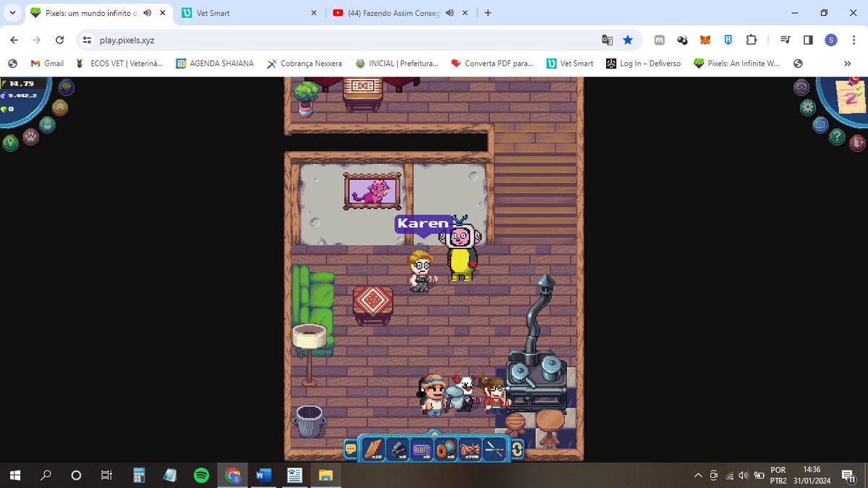The height and width of the screenshot is (488, 868).
Task: Open the MetaMask fox extension
Action: 705,40
